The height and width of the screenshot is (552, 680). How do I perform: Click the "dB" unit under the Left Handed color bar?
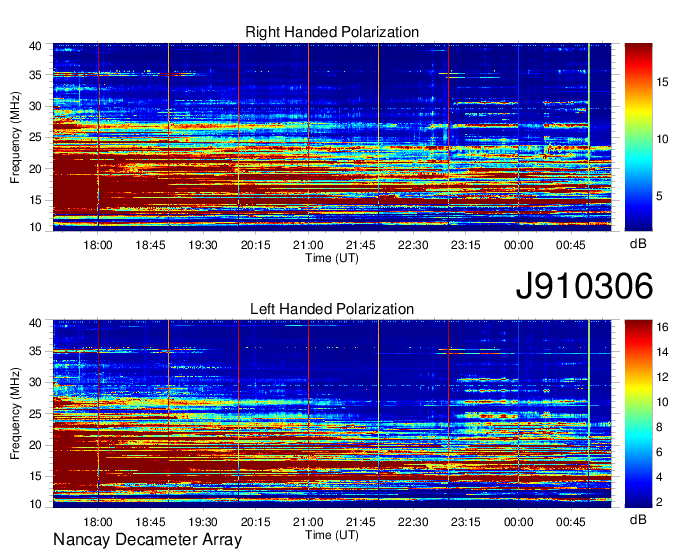(x=638, y=519)
